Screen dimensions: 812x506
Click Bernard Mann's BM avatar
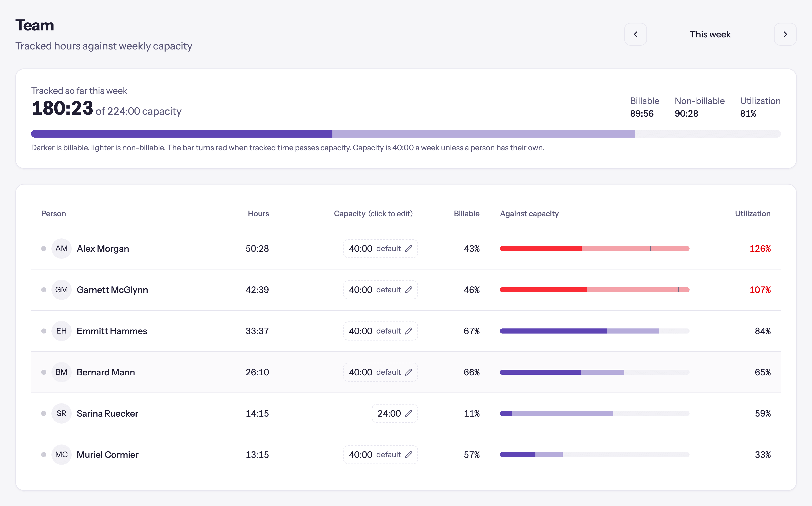pyautogui.click(x=61, y=372)
